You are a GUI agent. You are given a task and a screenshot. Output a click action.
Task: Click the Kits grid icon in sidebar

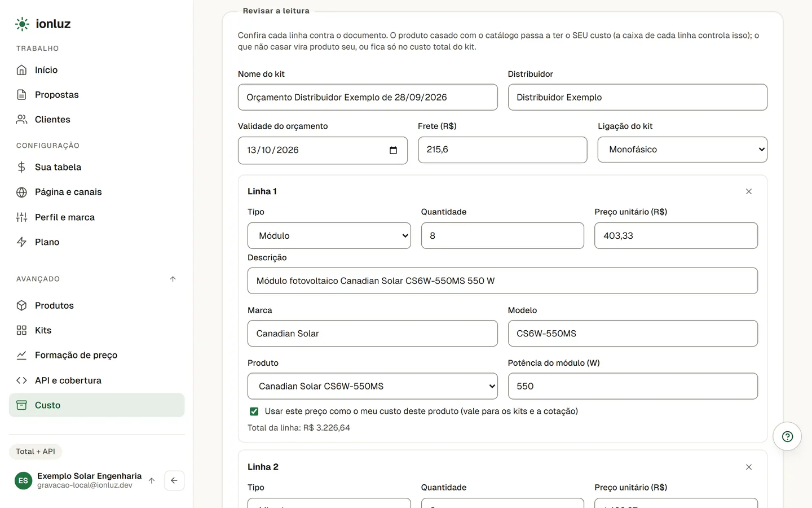click(21, 330)
